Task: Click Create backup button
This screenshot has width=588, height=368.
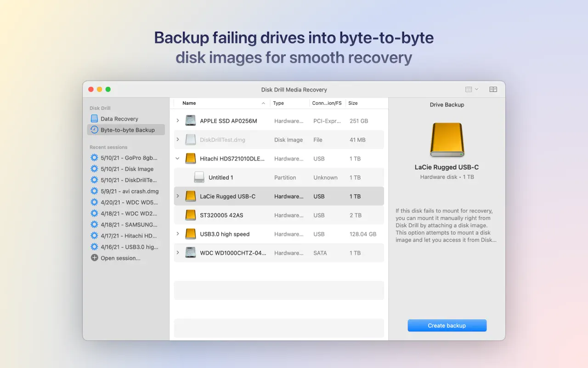Action: click(447, 326)
